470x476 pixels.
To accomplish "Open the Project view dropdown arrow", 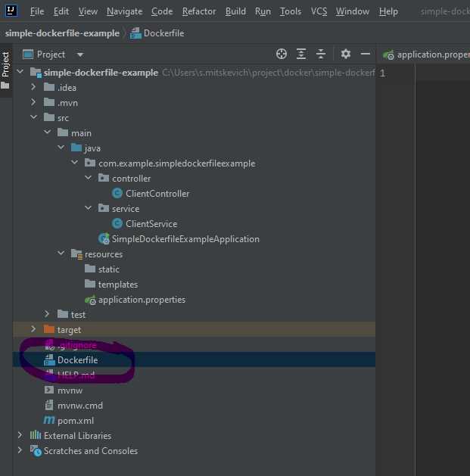I will pos(80,54).
